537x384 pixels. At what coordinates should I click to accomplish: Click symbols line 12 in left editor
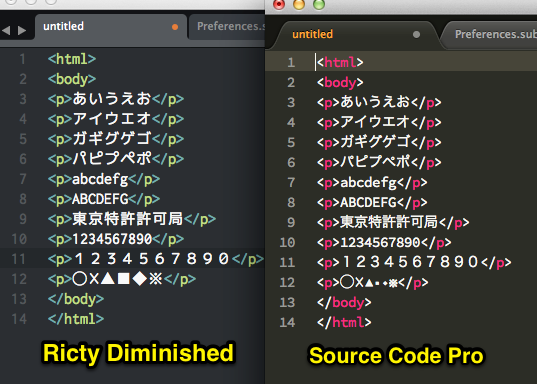coord(122,279)
